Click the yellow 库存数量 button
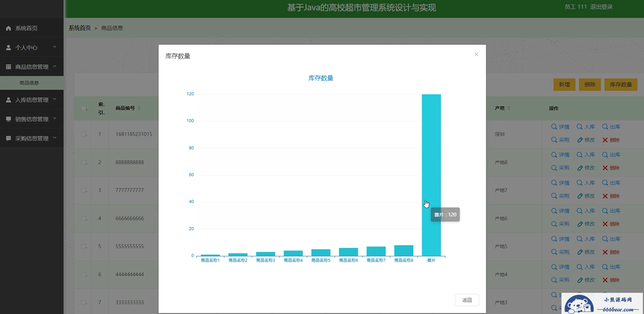This screenshot has height=314, width=644. point(621,85)
